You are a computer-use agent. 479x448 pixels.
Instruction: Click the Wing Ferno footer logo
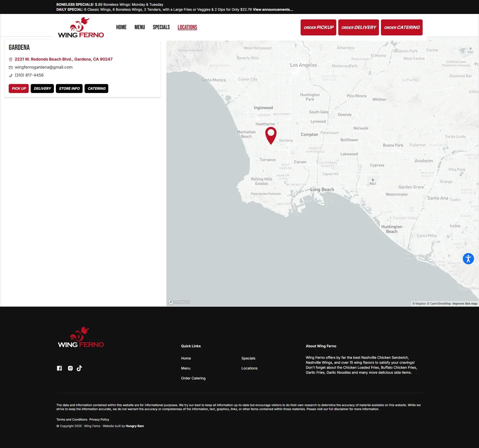(81, 337)
